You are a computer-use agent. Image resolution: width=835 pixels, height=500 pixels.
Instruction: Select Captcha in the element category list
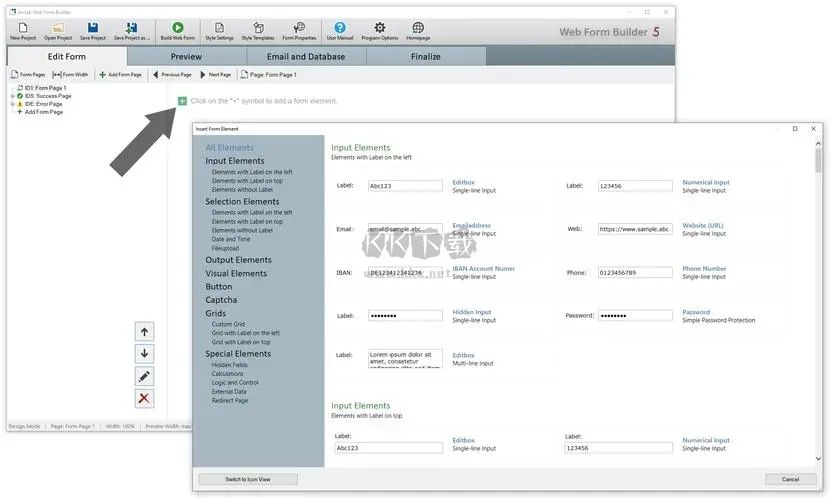point(221,300)
